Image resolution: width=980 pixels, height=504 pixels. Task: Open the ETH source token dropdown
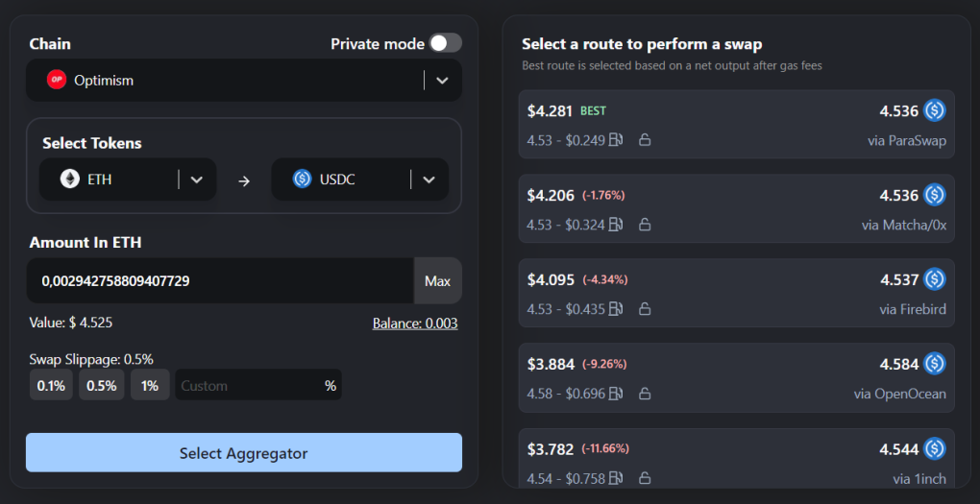pos(128,180)
